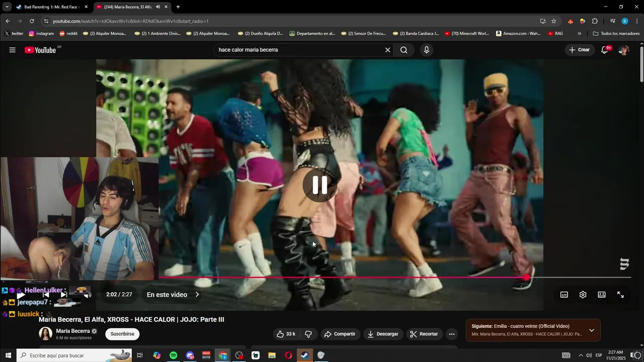The image size is (644, 362).
Task: Show more bookmarks with the double chevron
Action: [x=580, y=34]
